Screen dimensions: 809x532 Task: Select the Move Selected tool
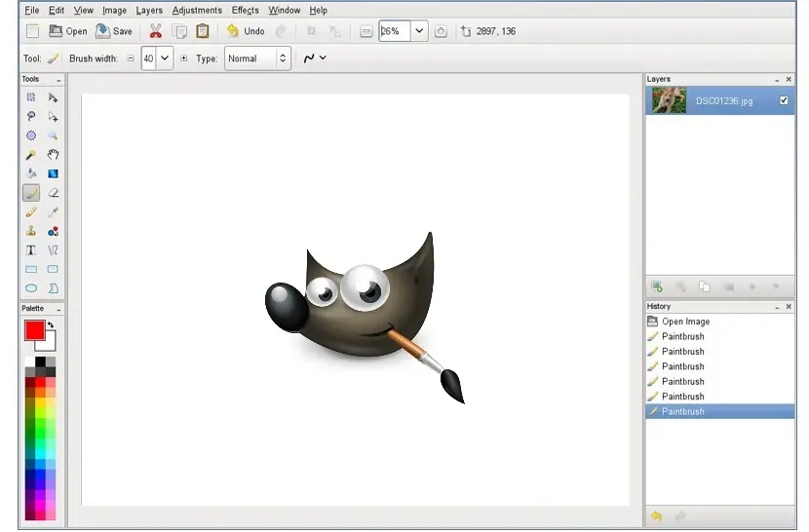[53, 97]
